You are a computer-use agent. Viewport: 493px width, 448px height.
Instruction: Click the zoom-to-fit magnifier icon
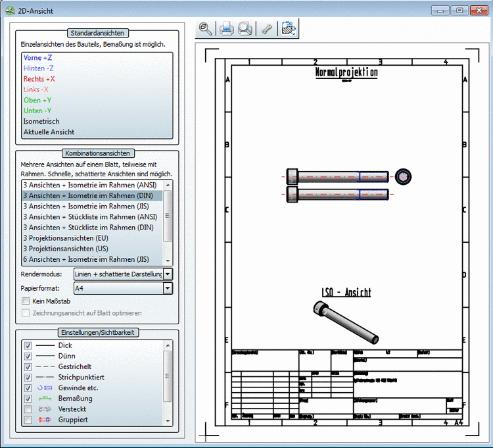pos(206,29)
